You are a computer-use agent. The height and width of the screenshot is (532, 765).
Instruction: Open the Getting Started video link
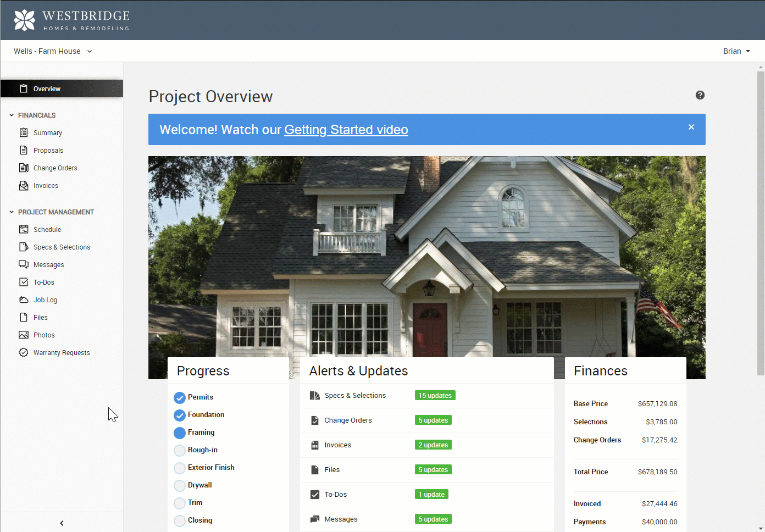click(346, 130)
